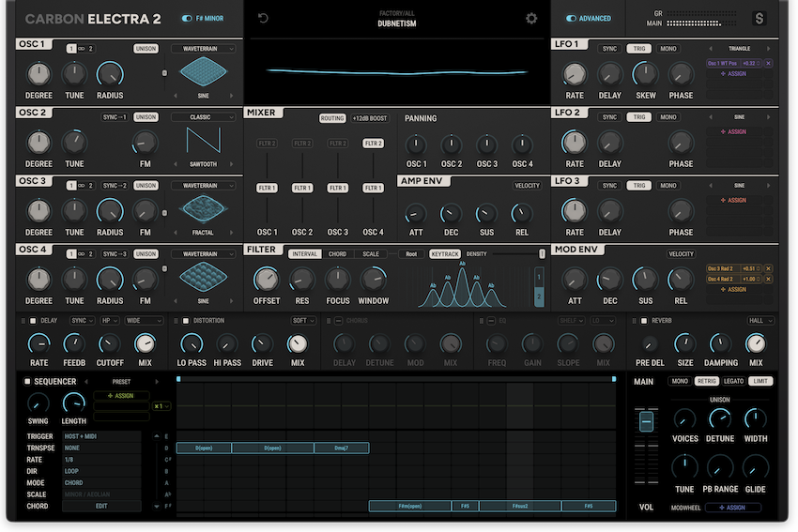This screenshot has width=798, height=532.
Task: Click the filter Keytrack button
Action: tap(445, 253)
